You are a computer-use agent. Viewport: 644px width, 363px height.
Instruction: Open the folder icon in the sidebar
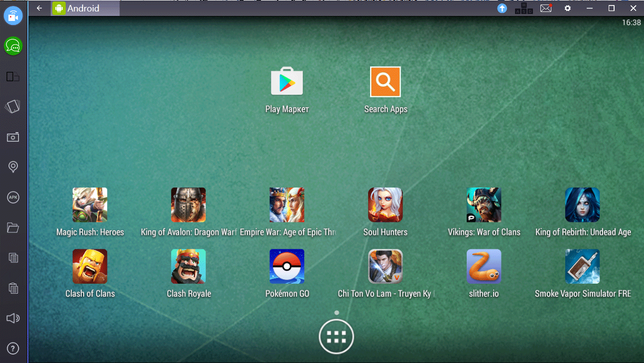(x=13, y=228)
